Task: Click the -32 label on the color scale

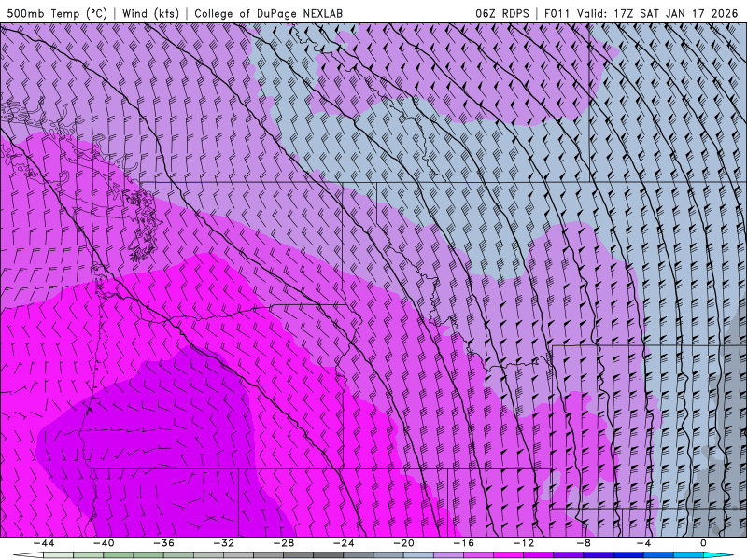Action: 224,543
